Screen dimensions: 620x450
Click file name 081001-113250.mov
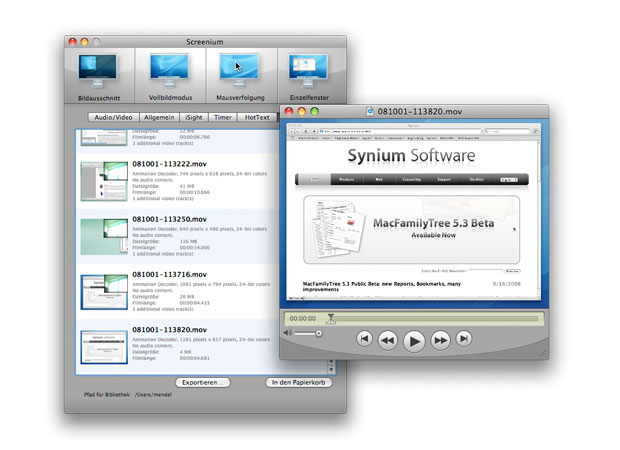(170, 219)
